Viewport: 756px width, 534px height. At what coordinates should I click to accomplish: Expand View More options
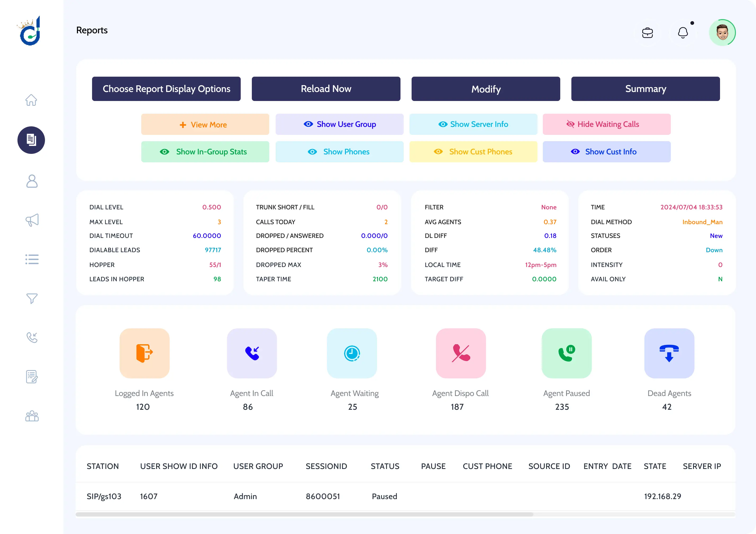tap(205, 124)
